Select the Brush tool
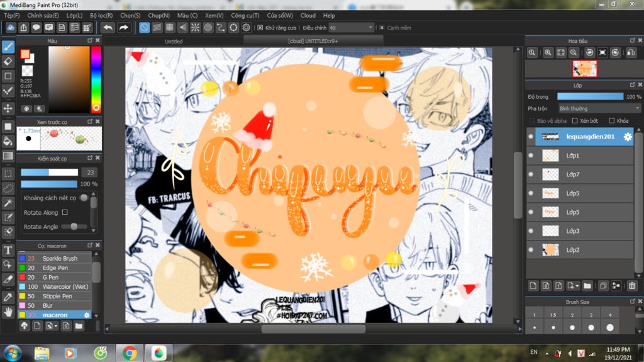The image size is (644, 362). click(x=8, y=47)
